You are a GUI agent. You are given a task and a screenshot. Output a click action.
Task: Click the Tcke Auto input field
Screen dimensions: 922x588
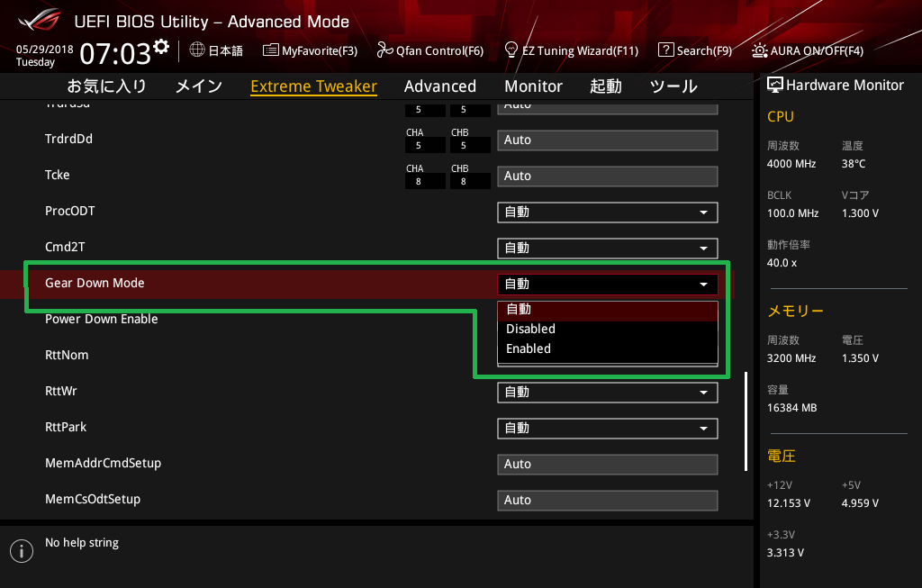608,176
